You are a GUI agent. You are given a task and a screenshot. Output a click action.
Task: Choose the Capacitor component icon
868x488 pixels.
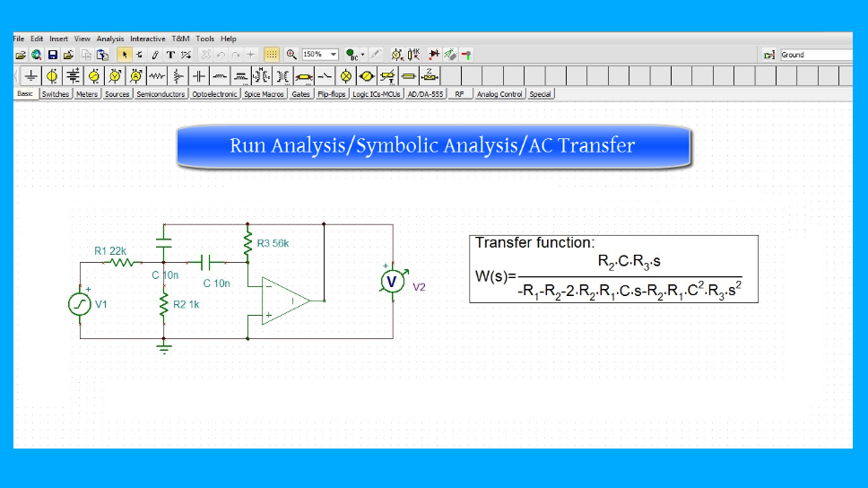coord(199,76)
